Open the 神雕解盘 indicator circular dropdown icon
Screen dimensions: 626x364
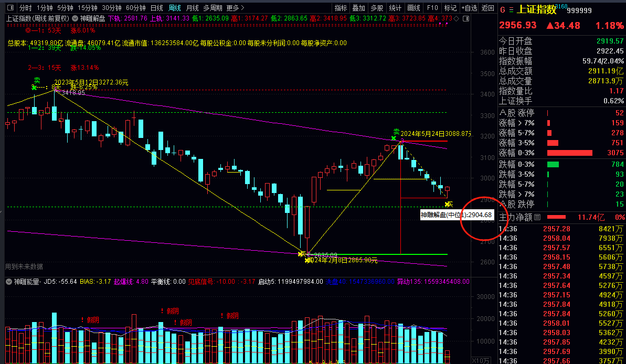point(75,18)
